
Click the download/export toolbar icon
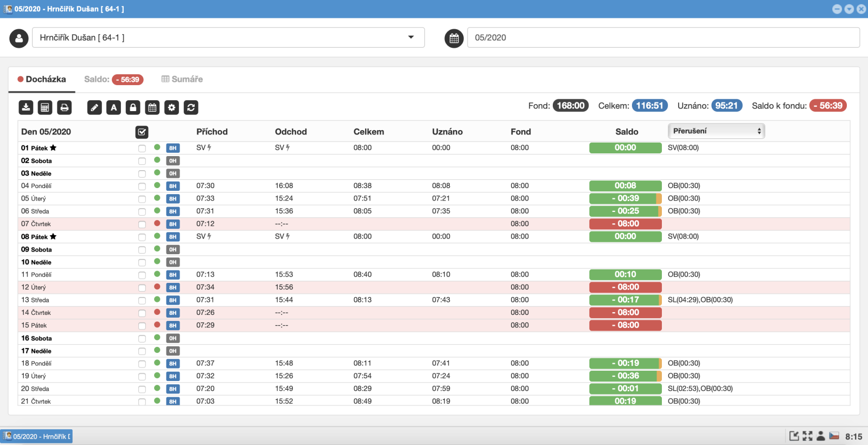point(26,107)
